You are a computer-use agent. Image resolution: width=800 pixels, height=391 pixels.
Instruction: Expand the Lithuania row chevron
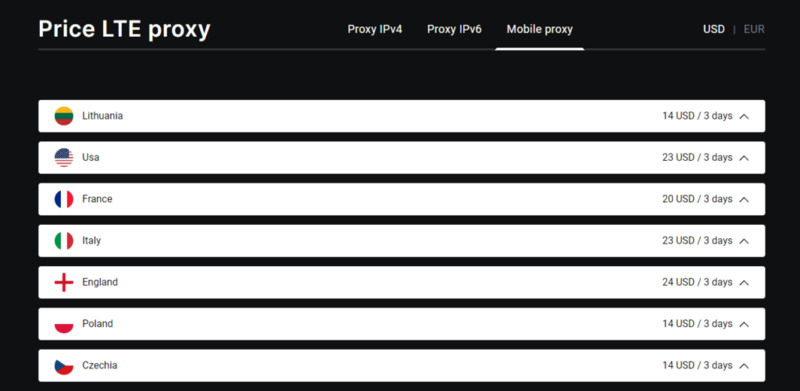pyautogui.click(x=744, y=116)
